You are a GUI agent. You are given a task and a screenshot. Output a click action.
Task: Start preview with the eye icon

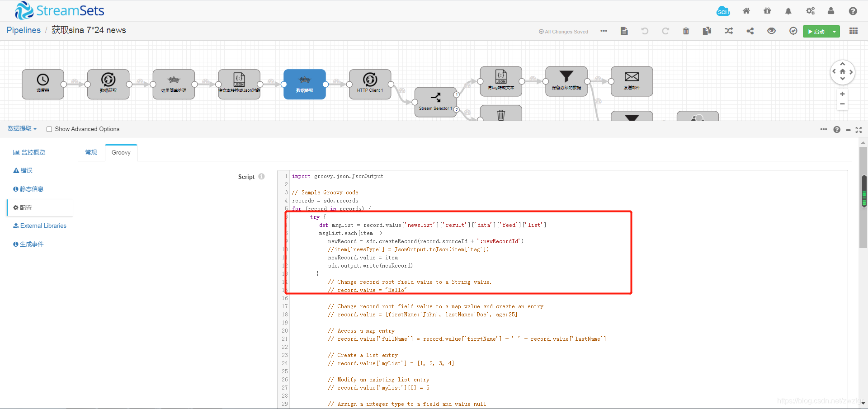pos(772,31)
